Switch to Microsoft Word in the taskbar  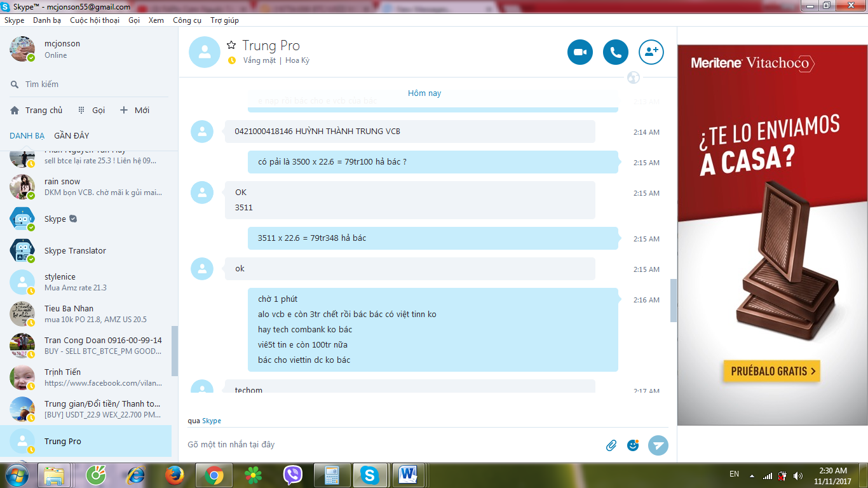pyautogui.click(x=408, y=475)
